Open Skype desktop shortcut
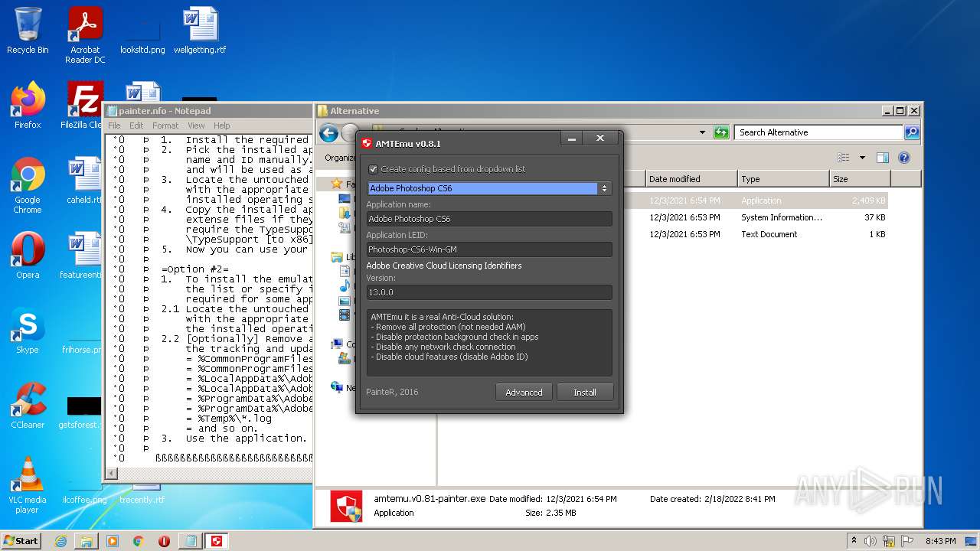980x551 pixels. click(x=28, y=331)
